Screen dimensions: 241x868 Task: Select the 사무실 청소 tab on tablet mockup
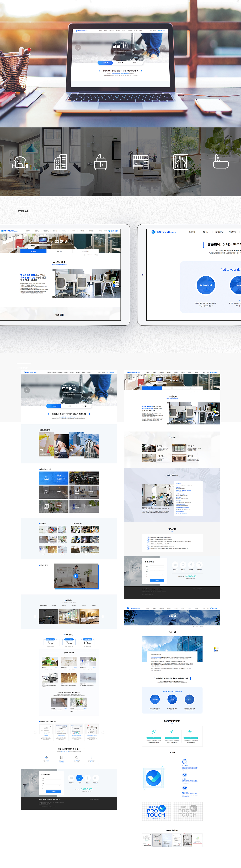(33, 251)
